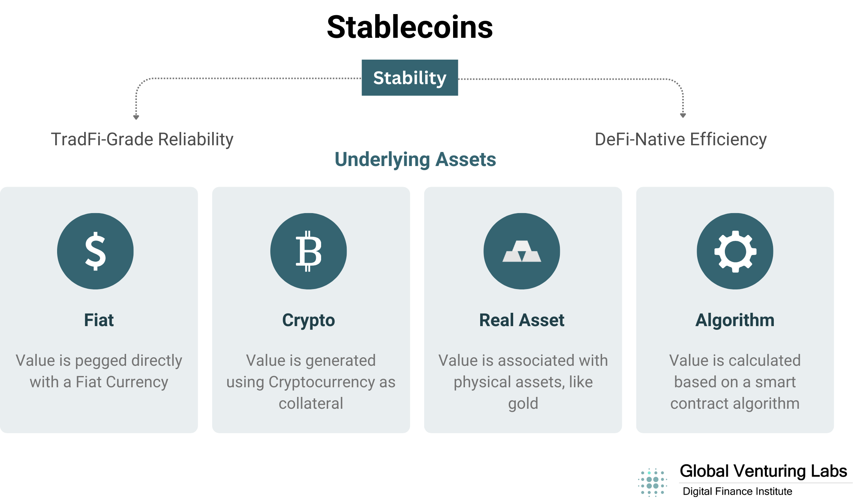Click the Stability box
The image size is (858, 504).
[410, 77]
